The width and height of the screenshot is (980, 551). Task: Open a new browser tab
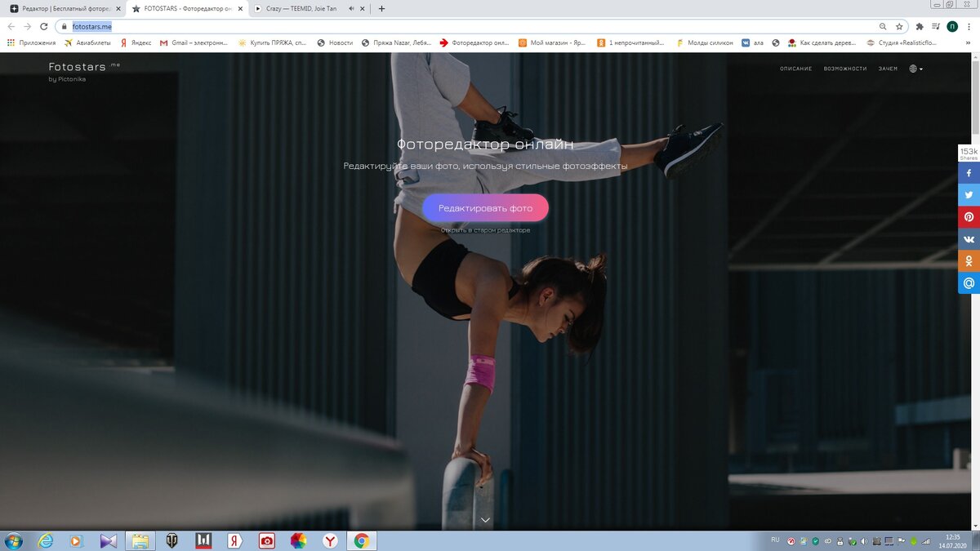tap(381, 8)
